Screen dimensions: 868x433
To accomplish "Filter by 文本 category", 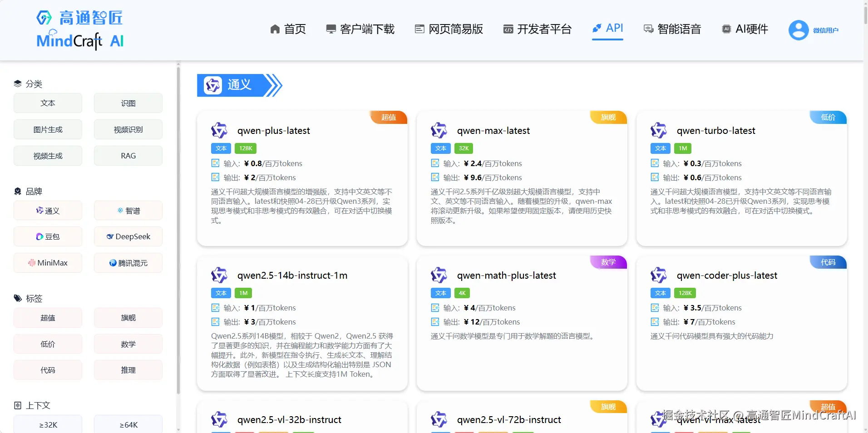I will [x=48, y=103].
